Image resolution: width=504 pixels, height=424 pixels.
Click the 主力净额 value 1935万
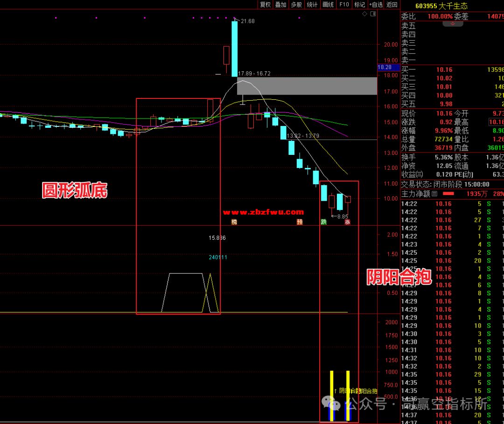[477, 194]
